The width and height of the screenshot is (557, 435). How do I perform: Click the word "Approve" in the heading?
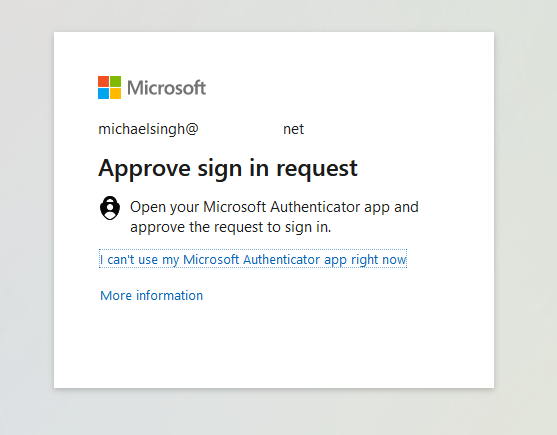(145, 169)
